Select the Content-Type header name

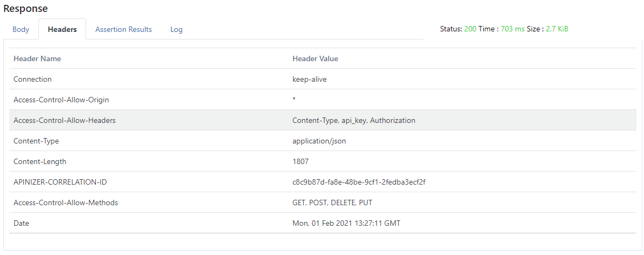36,141
